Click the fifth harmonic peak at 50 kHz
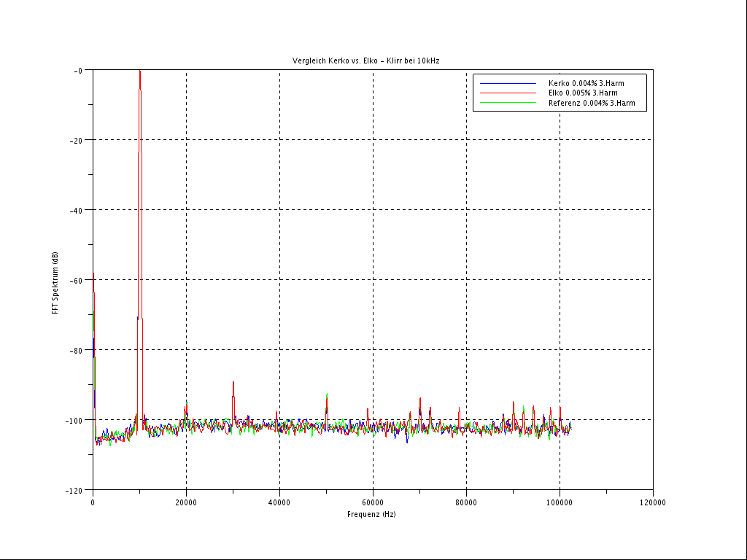This screenshot has width=747, height=560. point(327,394)
